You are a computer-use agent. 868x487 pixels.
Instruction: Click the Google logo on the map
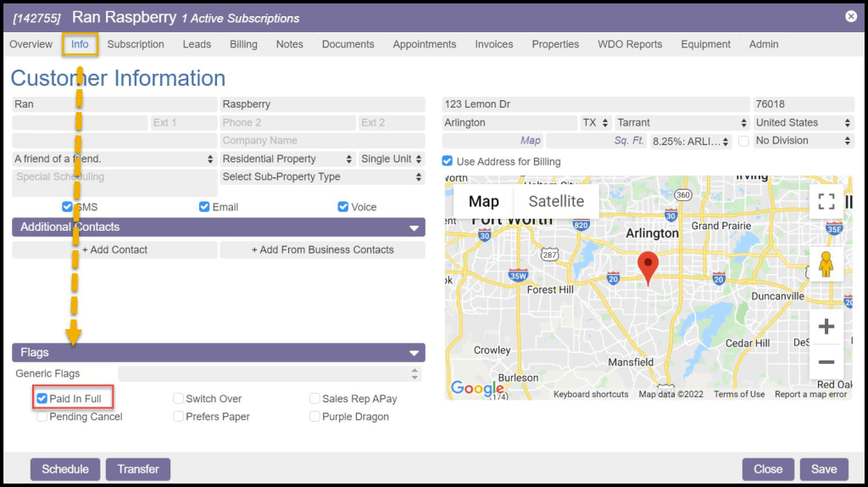click(x=477, y=388)
